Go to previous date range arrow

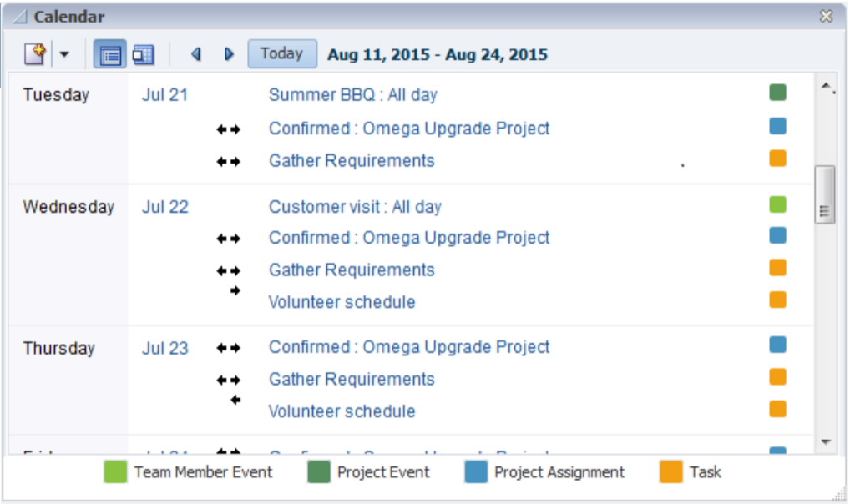pyautogui.click(x=196, y=54)
